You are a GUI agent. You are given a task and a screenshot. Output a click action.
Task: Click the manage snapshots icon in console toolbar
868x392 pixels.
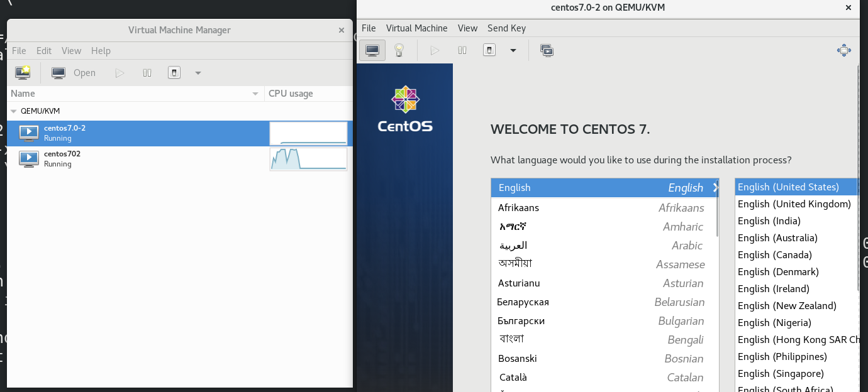pyautogui.click(x=547, y=50)
